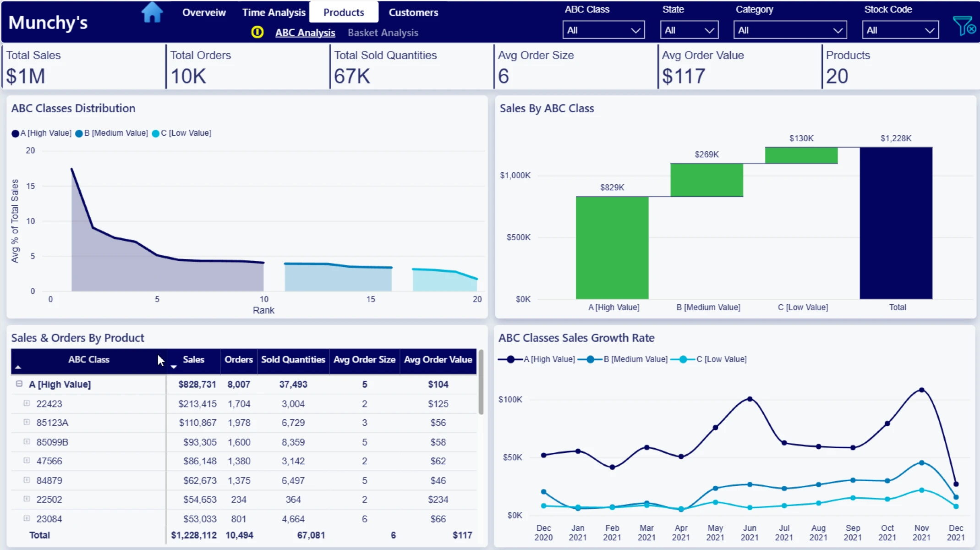This screenshot has height=550, width=980.
Task: Click the yellow info circle icon
Action: (x=257, y=32)
